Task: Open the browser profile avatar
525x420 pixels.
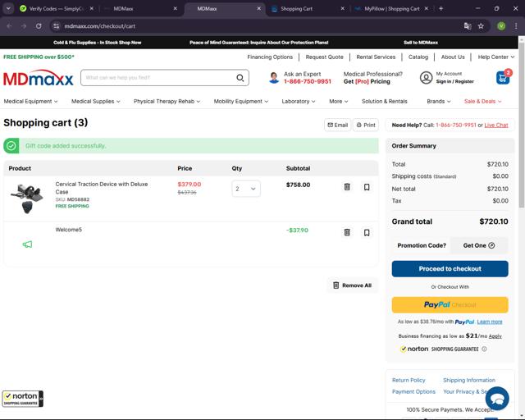Action: 501,26
